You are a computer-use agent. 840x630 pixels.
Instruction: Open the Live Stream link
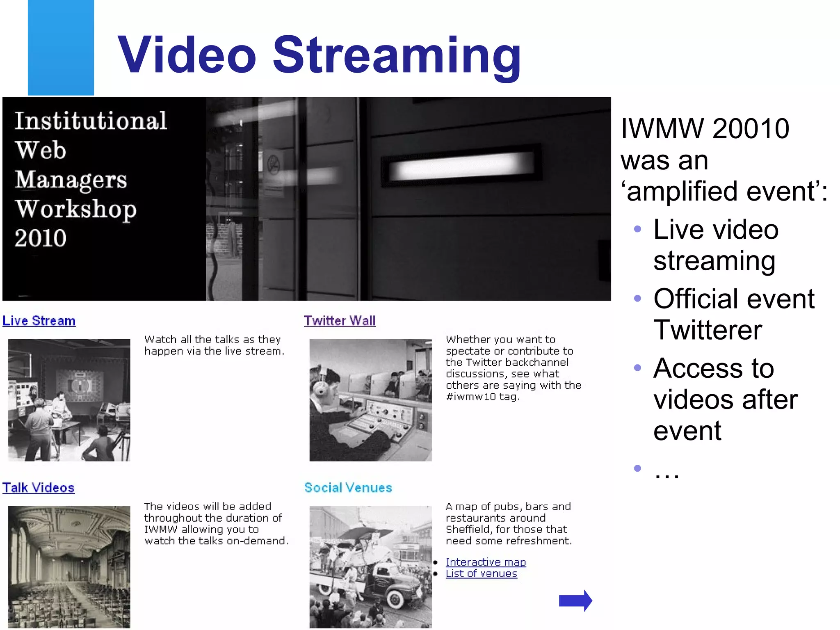[39, 321]
